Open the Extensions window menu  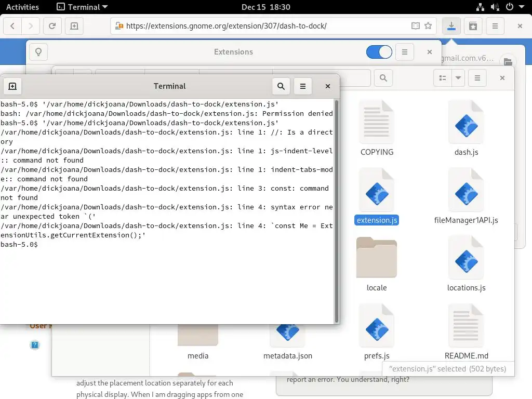(404, 52)
